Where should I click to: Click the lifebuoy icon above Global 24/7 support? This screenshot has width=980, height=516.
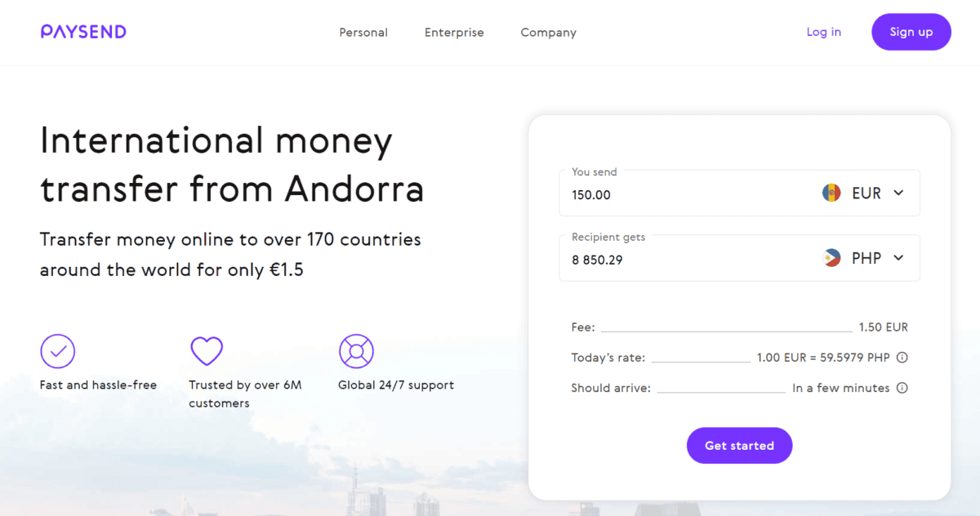click(x=356, y=351)
